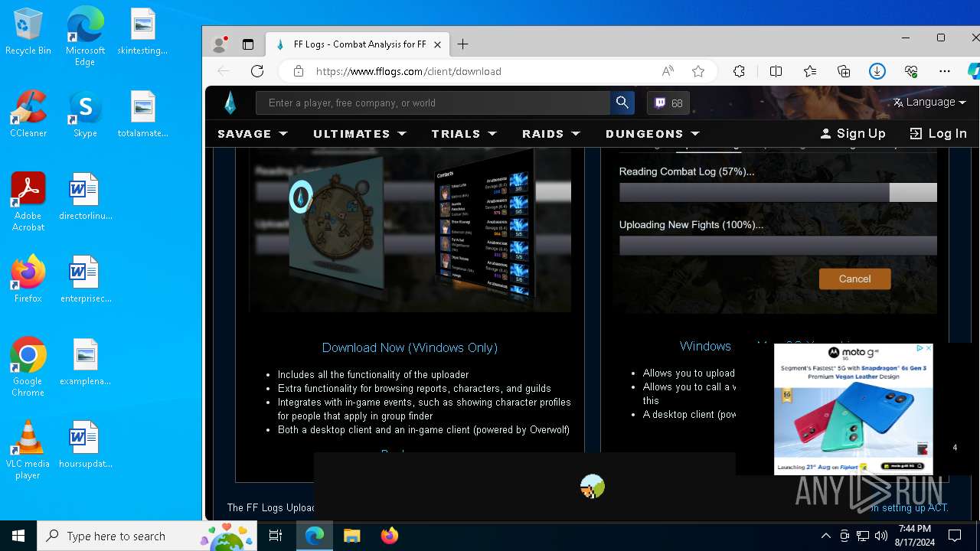View site information lock icon
The width and height of the screenshot is (980, 551).
(x=299, y=71)
